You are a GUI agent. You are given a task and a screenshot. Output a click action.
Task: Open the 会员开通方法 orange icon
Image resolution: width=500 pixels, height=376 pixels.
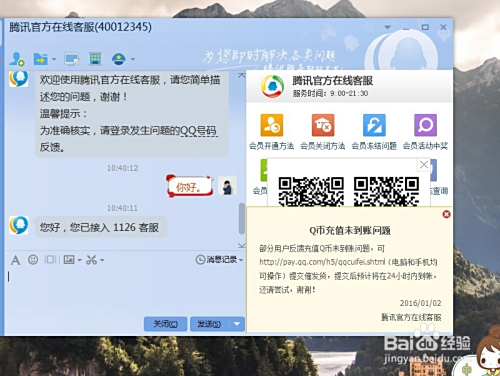pos(272,125)
